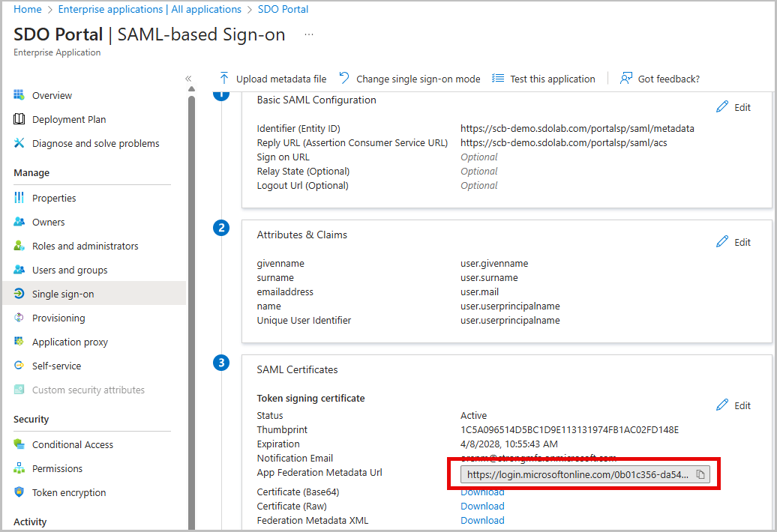
Task: Click the pencil icon for Basic SAML Configuration
Action: (x=722, y=107)
